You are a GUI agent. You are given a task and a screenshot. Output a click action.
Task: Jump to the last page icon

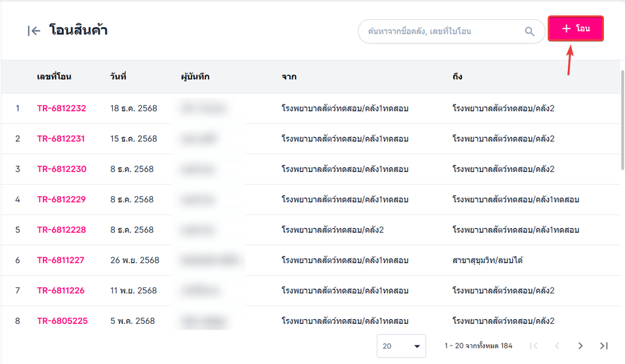(x=604, y=346)
